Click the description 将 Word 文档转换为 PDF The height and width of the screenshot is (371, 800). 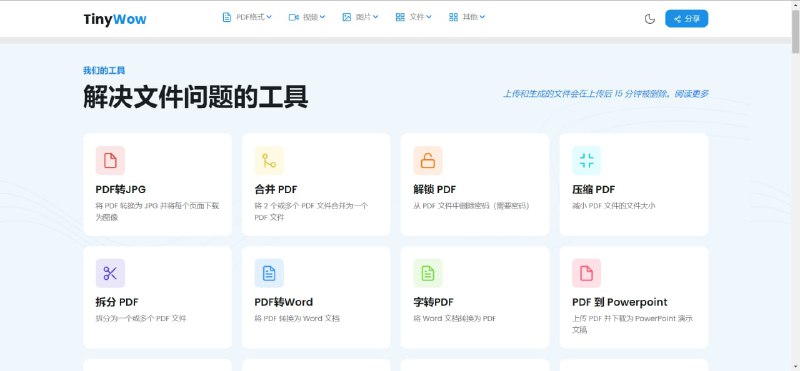pos(454,318)
